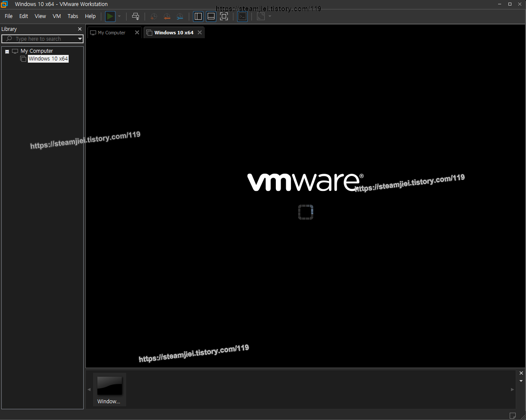Screen dimensions: 526x420
Task: Enter full screen mode for the VM
Action: point(224,16)
